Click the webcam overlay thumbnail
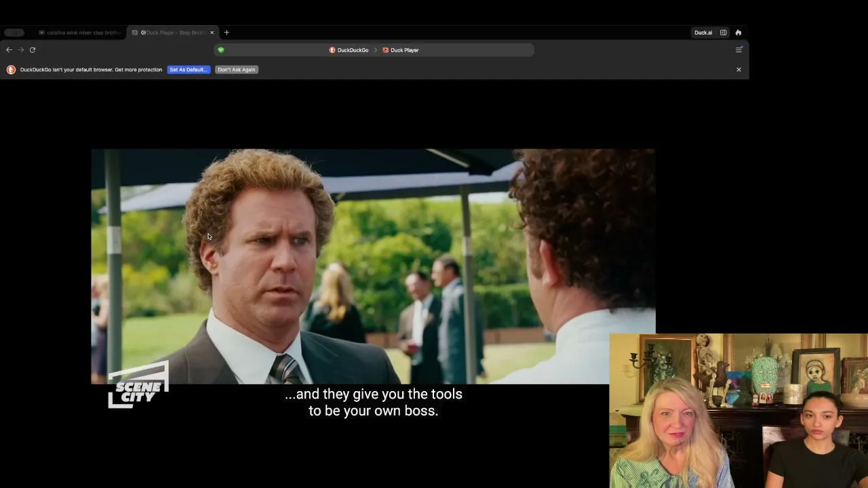868x488 pixels. [738, 411]
